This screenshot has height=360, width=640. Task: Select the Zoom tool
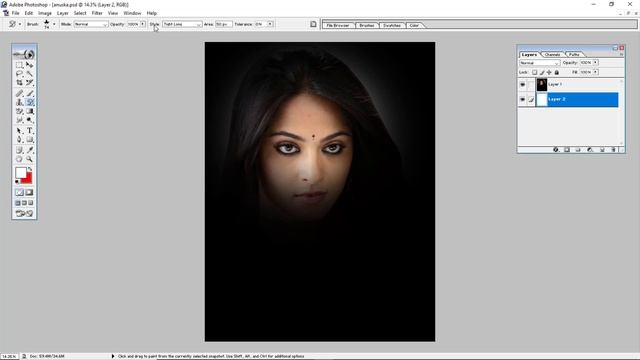tap(29, 159)
